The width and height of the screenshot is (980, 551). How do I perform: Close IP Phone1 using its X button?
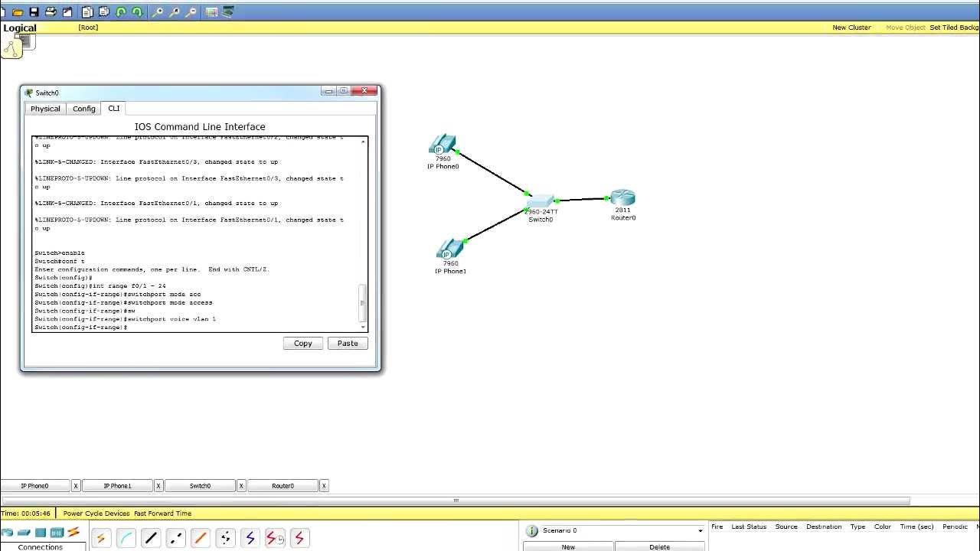click(x=158, y=486)
